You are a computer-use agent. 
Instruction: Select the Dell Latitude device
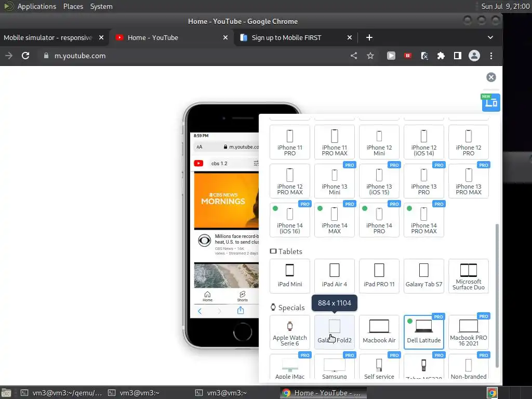(x=424, y=332)
